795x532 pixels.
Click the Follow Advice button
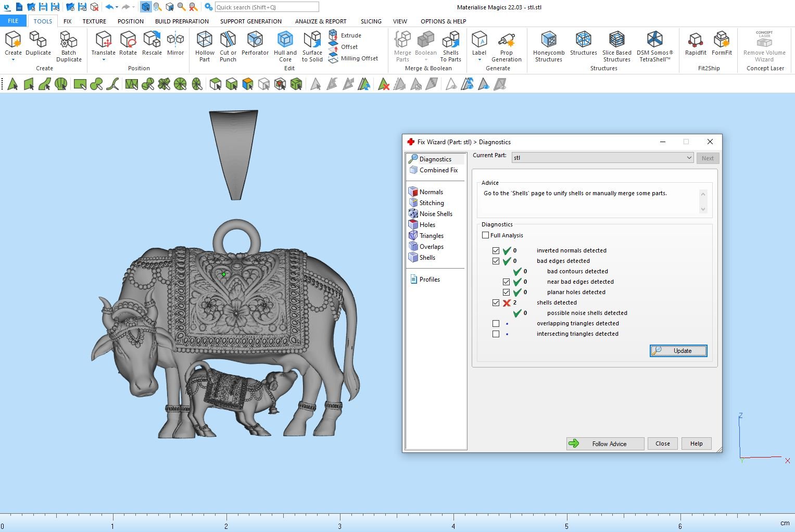tap(605, 444)
